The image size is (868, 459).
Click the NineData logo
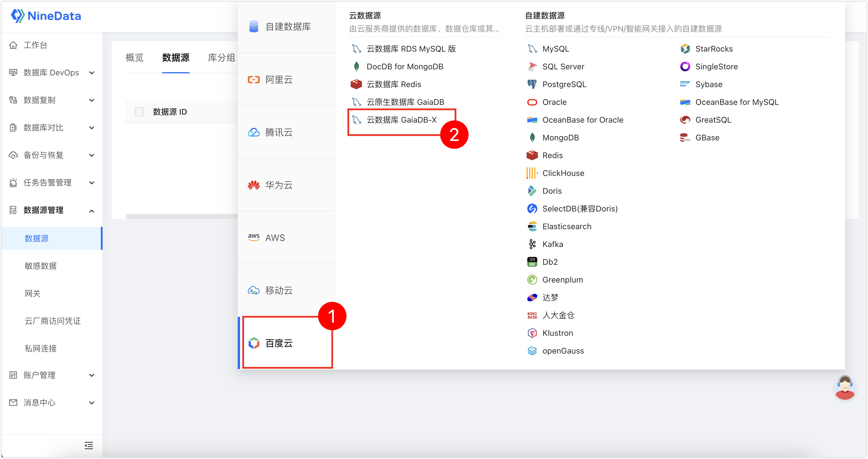pos(46,16)
